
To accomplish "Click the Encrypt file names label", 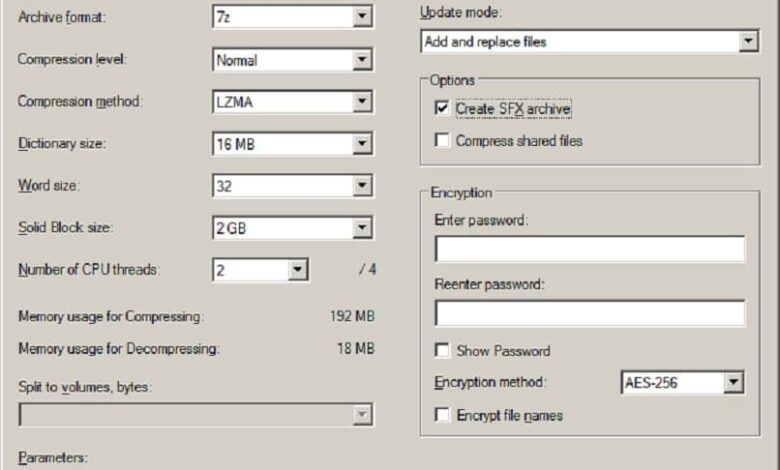I will point(509,415).
